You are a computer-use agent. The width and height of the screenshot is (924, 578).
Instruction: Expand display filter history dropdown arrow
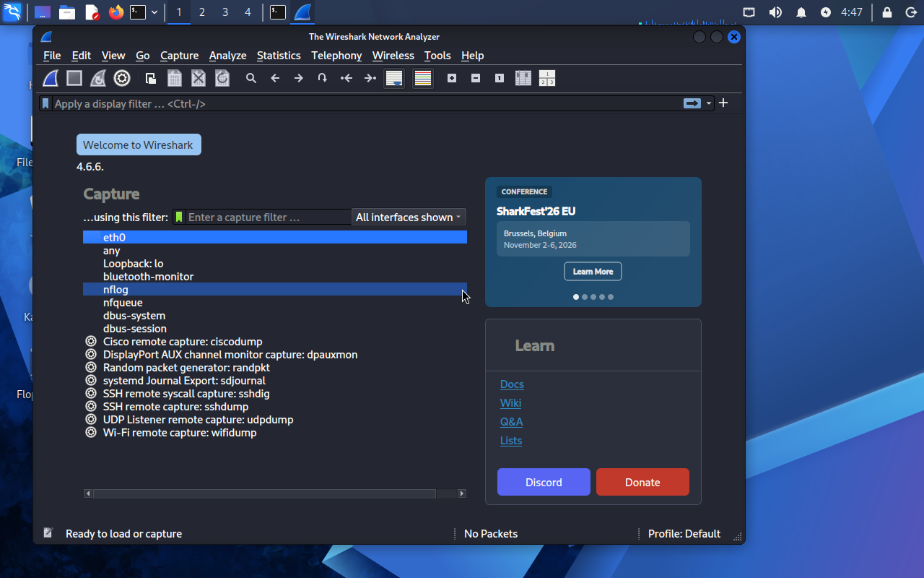click(709, 103)
